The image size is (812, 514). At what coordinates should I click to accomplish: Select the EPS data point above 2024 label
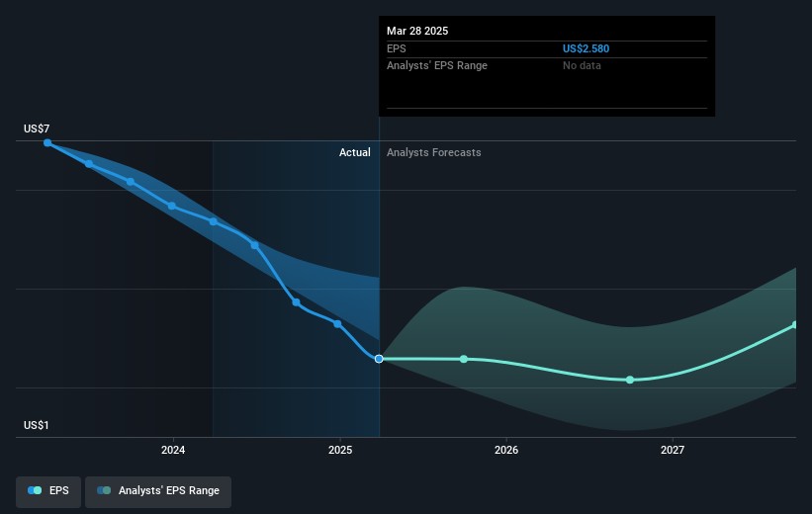172,206
